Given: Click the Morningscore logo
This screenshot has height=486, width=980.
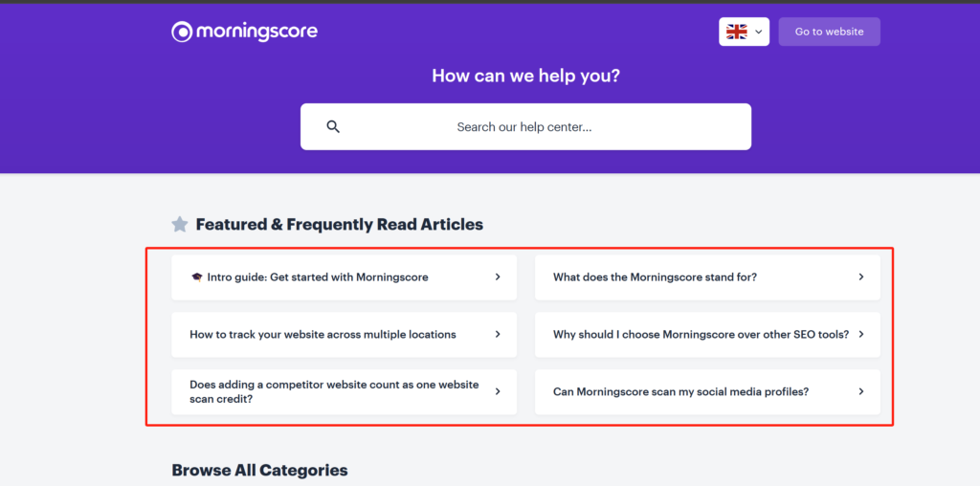Looking at the screenshot, I should [244, 32].
